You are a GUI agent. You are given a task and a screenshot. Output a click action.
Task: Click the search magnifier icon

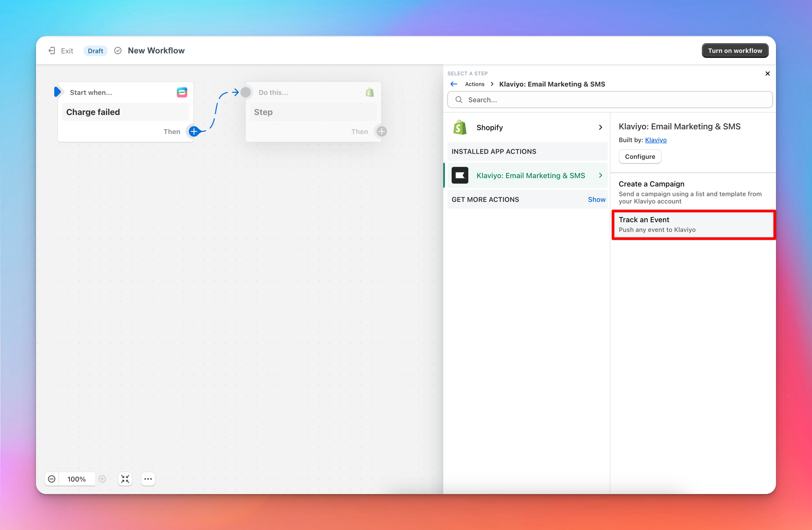point(459,100)
